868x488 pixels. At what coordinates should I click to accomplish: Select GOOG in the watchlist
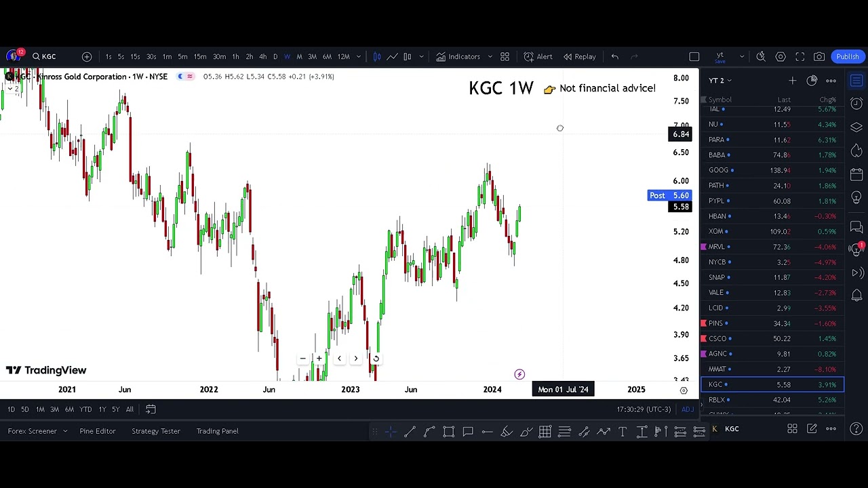pos(772,170)
